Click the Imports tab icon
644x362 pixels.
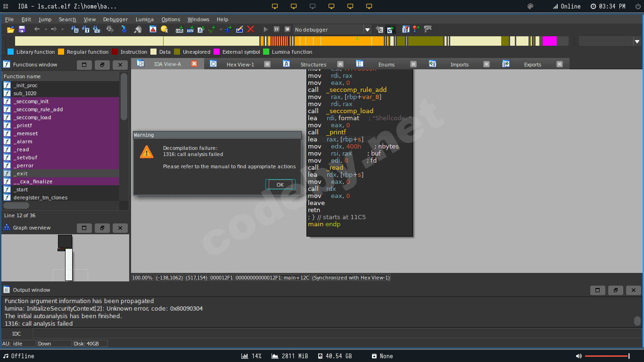click(433, 64)
